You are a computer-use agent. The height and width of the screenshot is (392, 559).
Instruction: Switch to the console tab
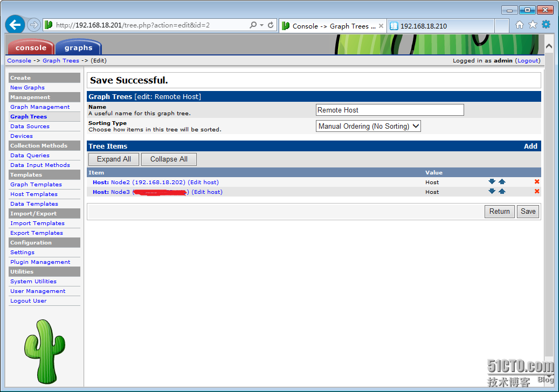click(x=31, y=47)
